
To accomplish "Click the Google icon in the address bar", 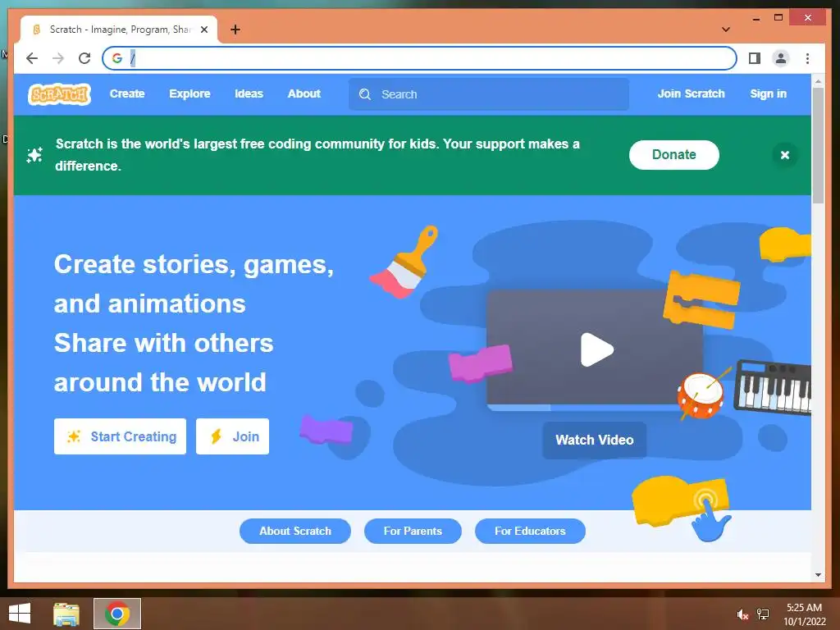I will 117,58.
